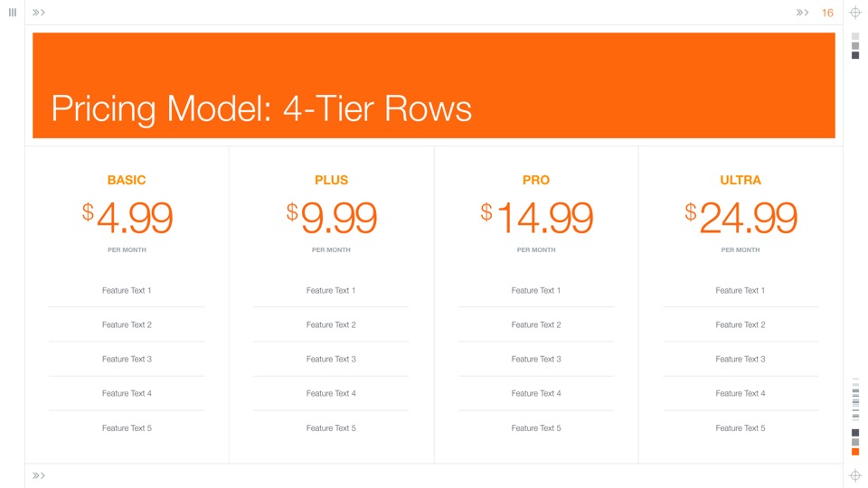Click the top-right crosshair target icon
This screenshot has height=488, width=868.
(855, 13)
